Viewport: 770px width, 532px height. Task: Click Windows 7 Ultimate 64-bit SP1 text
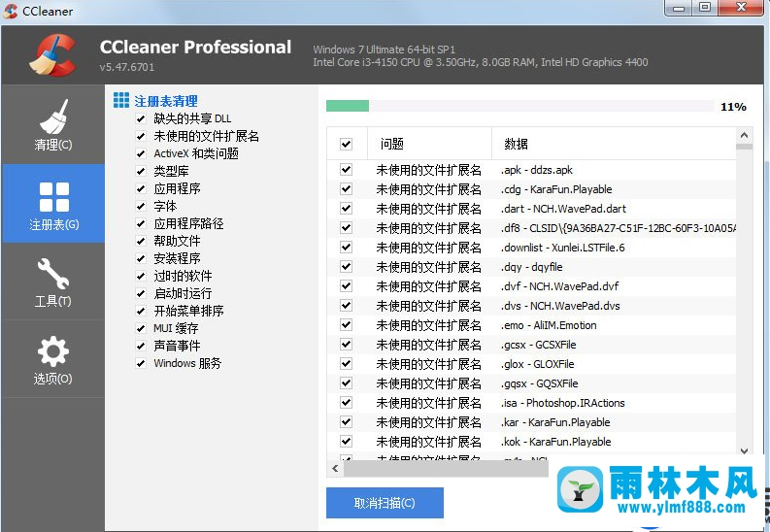click(384, 50)
